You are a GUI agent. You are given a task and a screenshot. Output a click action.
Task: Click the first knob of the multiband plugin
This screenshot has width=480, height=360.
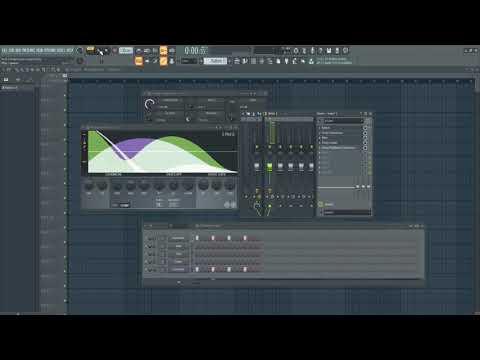(x=89, y=186)
